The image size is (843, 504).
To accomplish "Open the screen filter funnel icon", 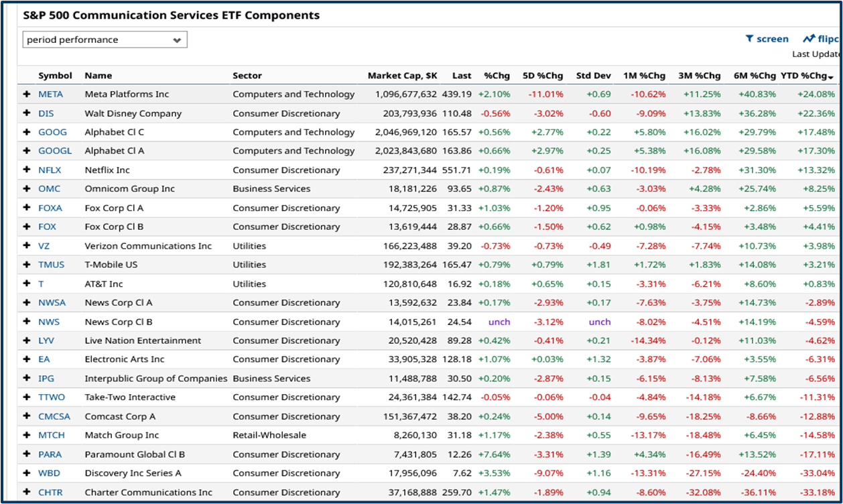I will [x=749, y=38].
